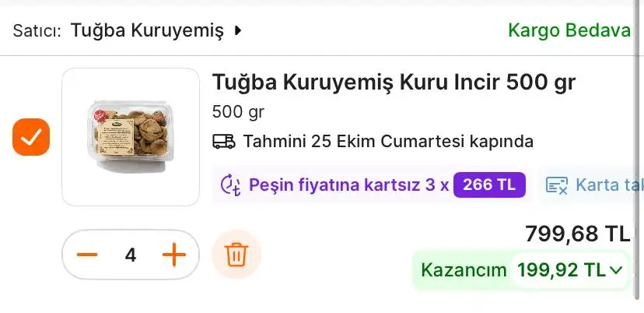Select the 266 TL installment badge
This screenshot has width=644, height=313.
point(489,185)
